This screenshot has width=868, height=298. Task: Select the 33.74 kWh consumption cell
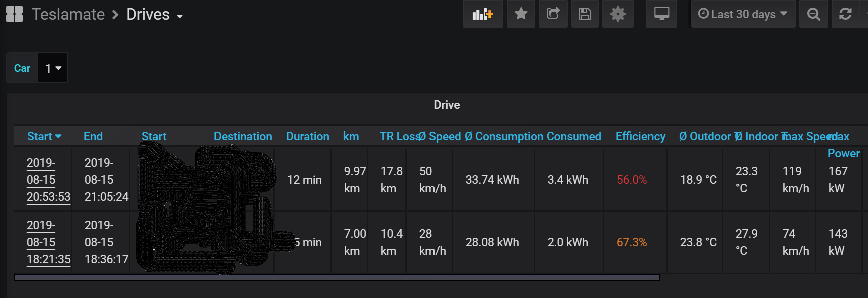[492, 180]
